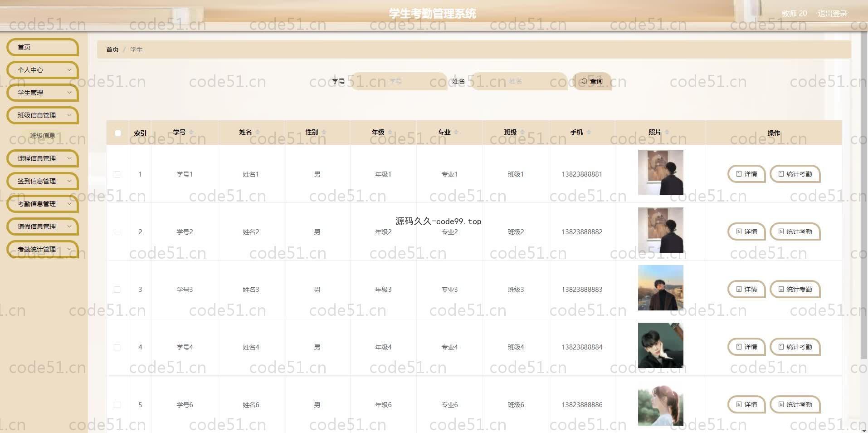
Task: Open 统计考勤 for 姓名3
Action: coord(795,289)
